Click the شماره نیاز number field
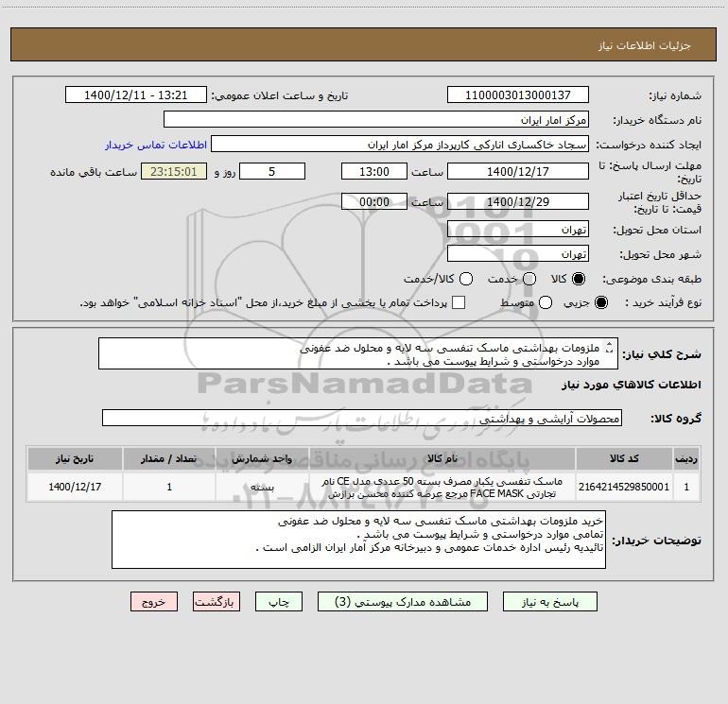 click(518, 95)
